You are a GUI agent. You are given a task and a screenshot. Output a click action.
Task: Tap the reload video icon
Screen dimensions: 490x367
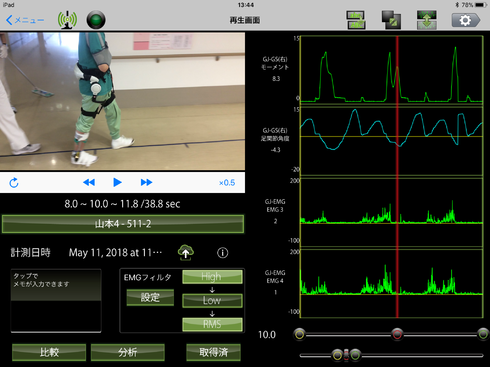click(x=14, y=183)
